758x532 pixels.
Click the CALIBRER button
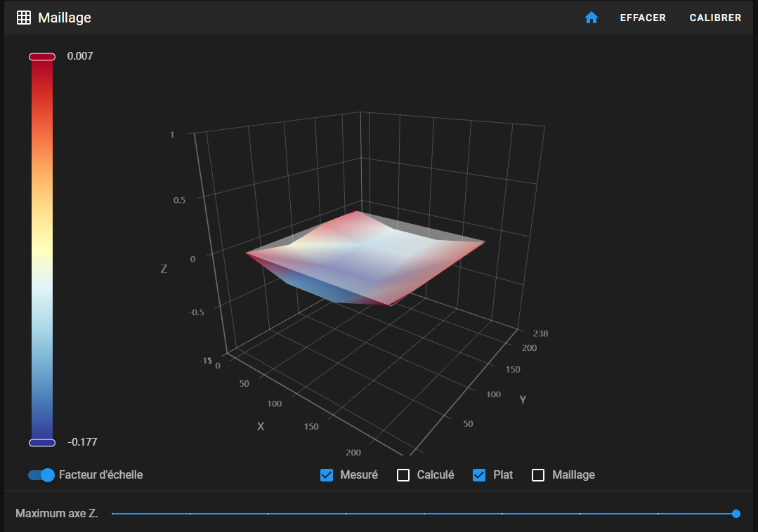[x=715, y=18]
